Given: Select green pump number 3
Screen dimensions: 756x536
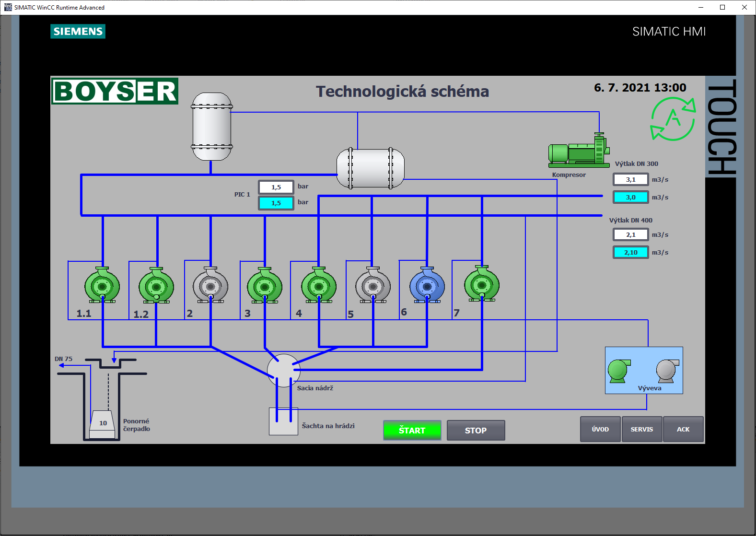Looking at the screenshot, I should pos(265,286).
